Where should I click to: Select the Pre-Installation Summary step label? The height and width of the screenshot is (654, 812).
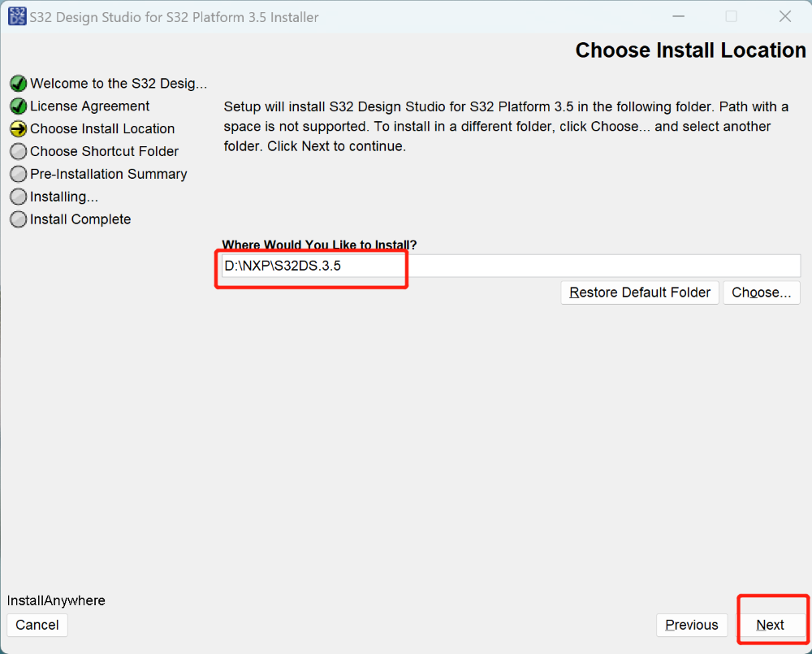[x=108, y=175]
